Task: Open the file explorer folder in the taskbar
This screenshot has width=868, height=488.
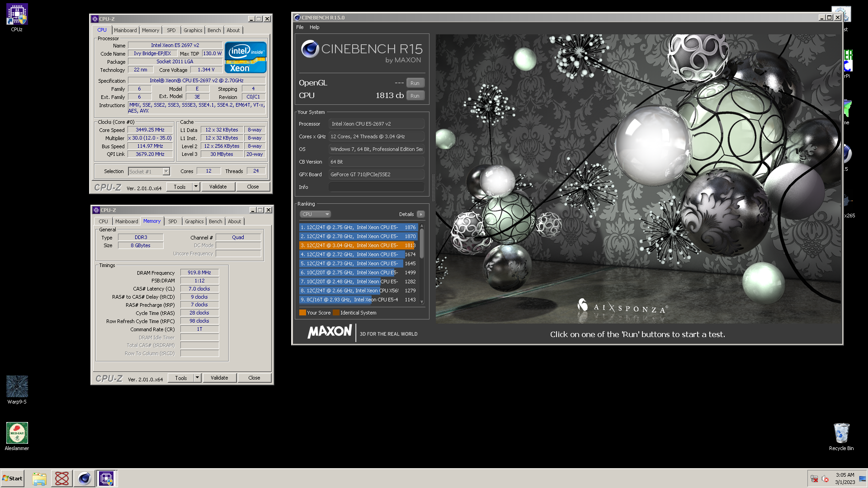Action: 39,479
